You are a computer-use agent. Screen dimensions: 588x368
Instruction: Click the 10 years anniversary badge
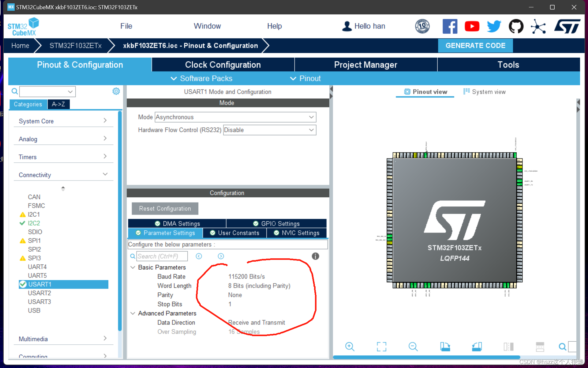[422, 26]
